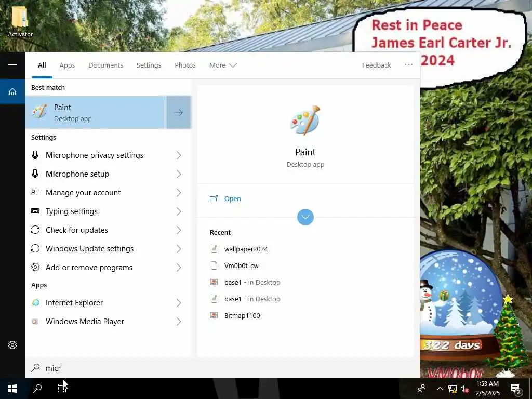Expand Microphone setup chevron
Screen dimensions: 532x399
click(x=179, y=174)
